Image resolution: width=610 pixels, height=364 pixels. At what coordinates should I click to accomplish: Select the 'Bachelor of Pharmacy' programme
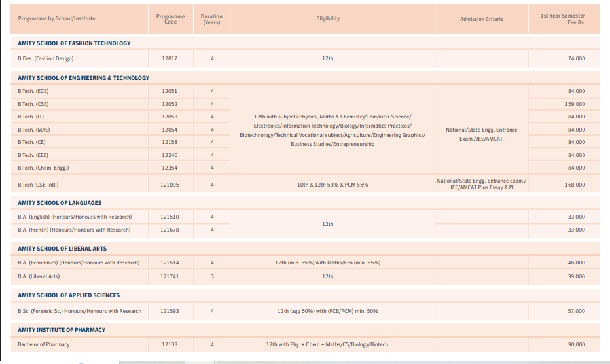click(44, 344)
